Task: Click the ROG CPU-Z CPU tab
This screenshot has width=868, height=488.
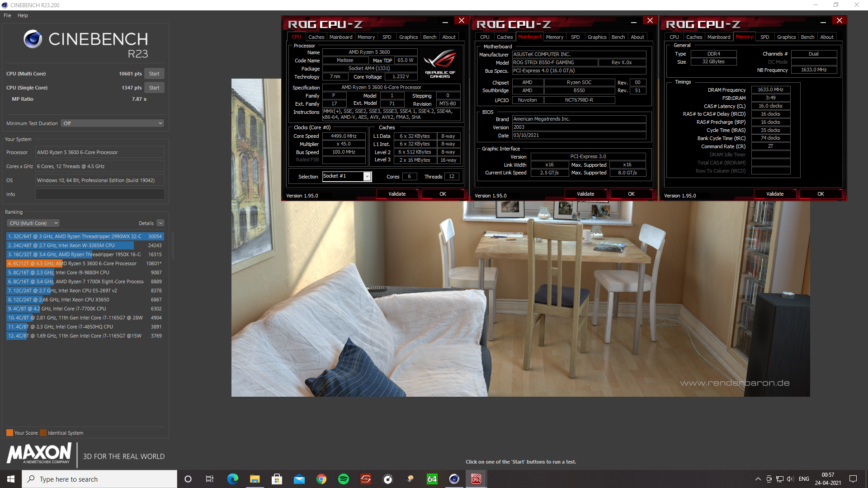Action: click(x=296, y=36)
